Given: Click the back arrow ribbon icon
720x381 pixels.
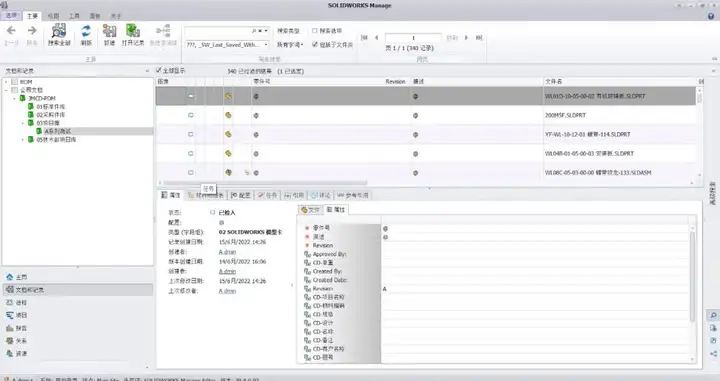Looking at the screenshot, I should (11, 31).
